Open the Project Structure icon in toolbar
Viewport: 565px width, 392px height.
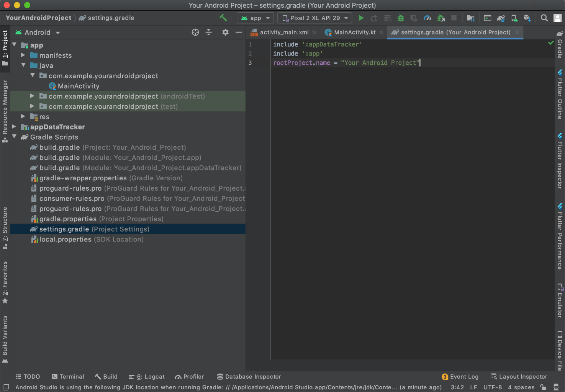[x=471, y=18]
